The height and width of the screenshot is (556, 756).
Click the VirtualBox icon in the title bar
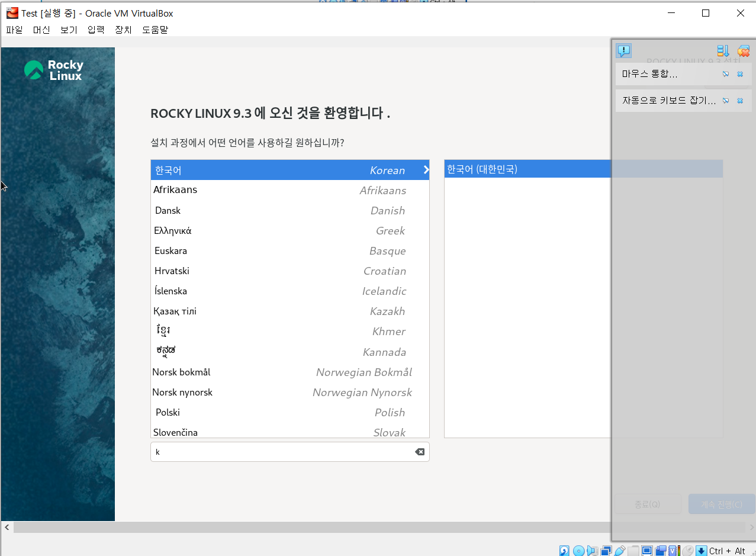[x=12, y=13]
